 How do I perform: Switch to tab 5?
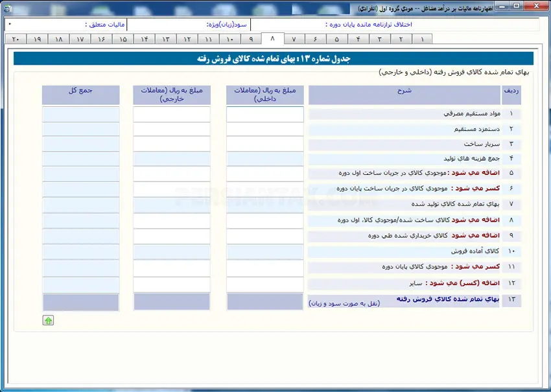[x=336, y=39]
